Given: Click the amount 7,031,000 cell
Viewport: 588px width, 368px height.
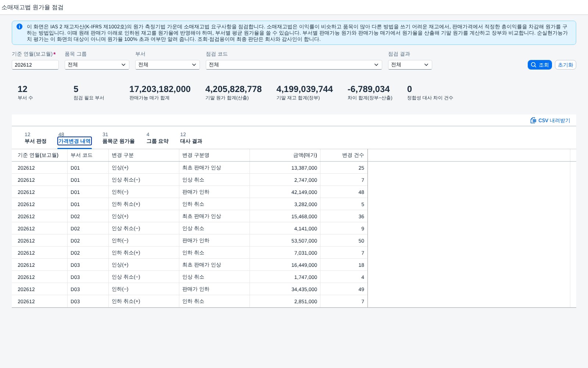Looking at the screenshot, I should (x=285, y=253).
